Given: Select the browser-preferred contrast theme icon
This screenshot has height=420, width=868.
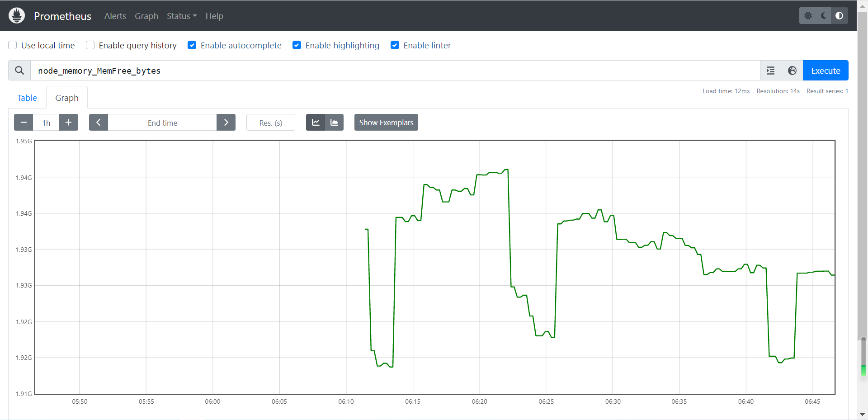Looking at the screenshot, I should click(x=839, y=16).
